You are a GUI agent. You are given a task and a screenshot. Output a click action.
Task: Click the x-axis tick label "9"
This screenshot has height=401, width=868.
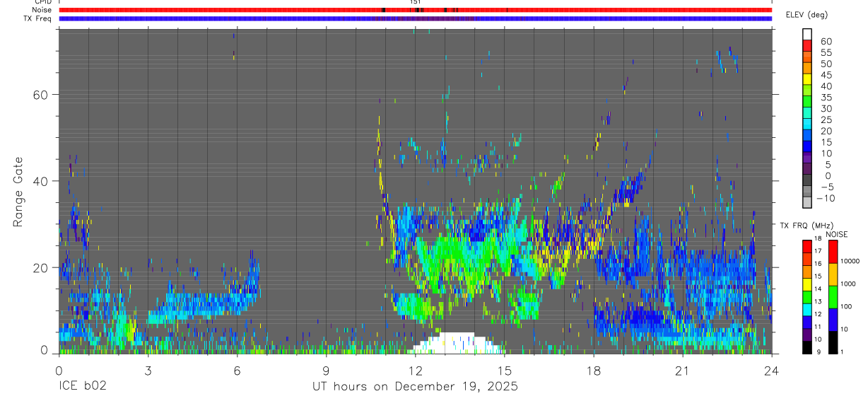[x=326, y=370]
